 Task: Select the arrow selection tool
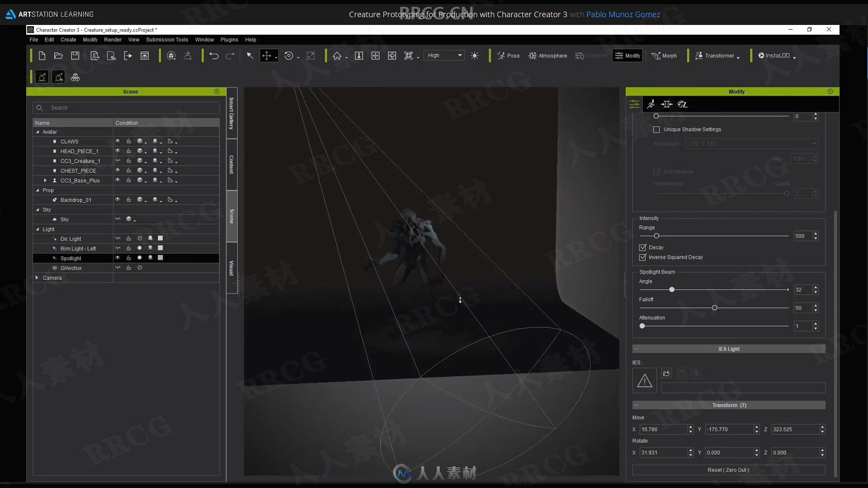pos(250,56)
